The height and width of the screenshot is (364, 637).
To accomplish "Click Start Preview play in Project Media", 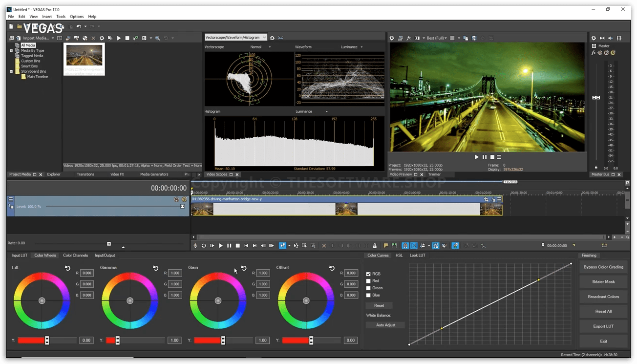I will 119,38.
